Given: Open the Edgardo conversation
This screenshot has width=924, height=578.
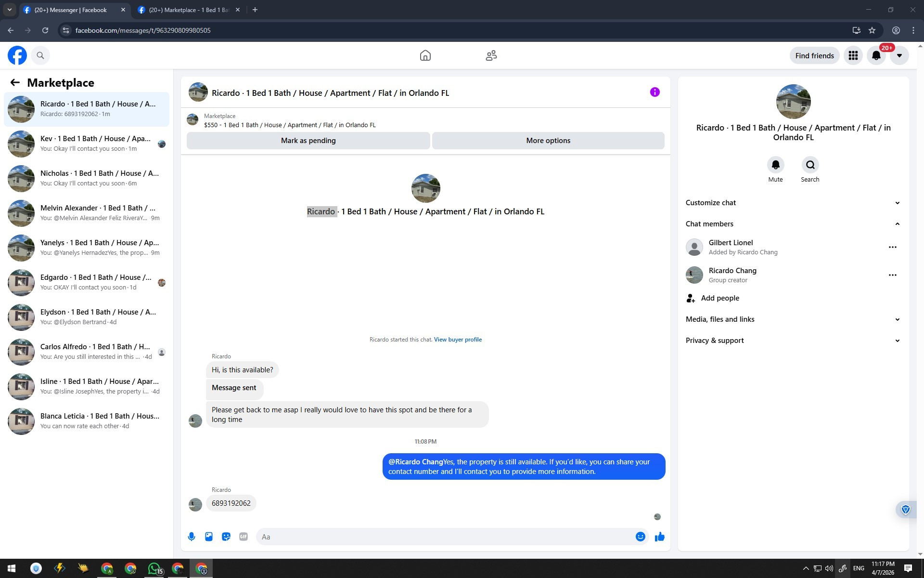Looking at the screenshot, I should [x=87, y=282].
